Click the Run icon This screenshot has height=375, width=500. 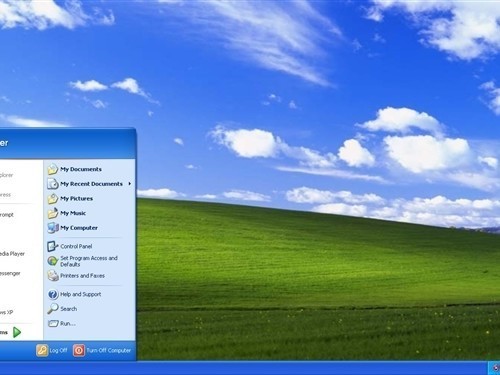point(53,323)
